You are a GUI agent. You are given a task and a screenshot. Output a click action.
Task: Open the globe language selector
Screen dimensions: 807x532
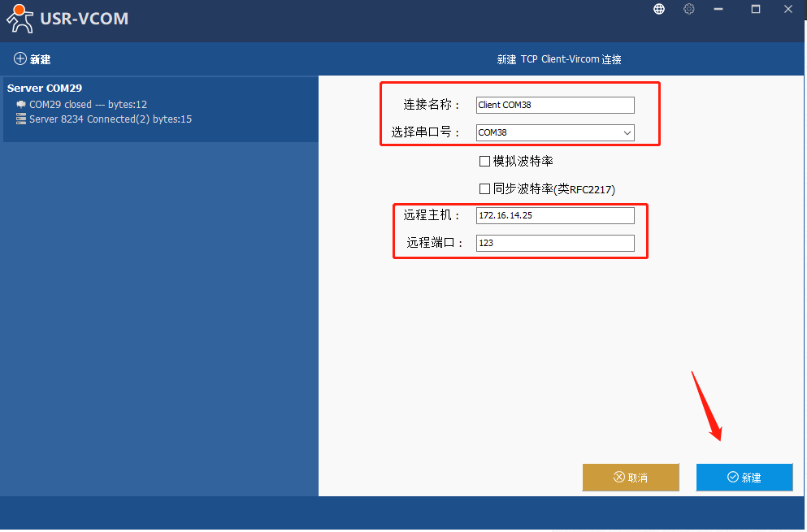click(x=659, y=9)
